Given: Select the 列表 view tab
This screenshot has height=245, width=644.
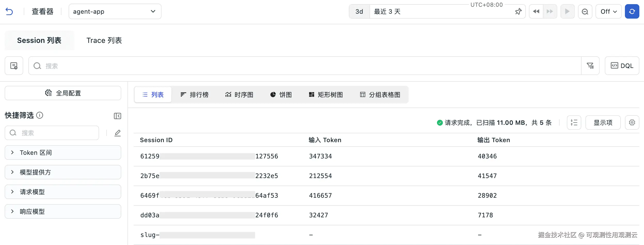Looking at the screenshot, I should [x=153, y=95].
